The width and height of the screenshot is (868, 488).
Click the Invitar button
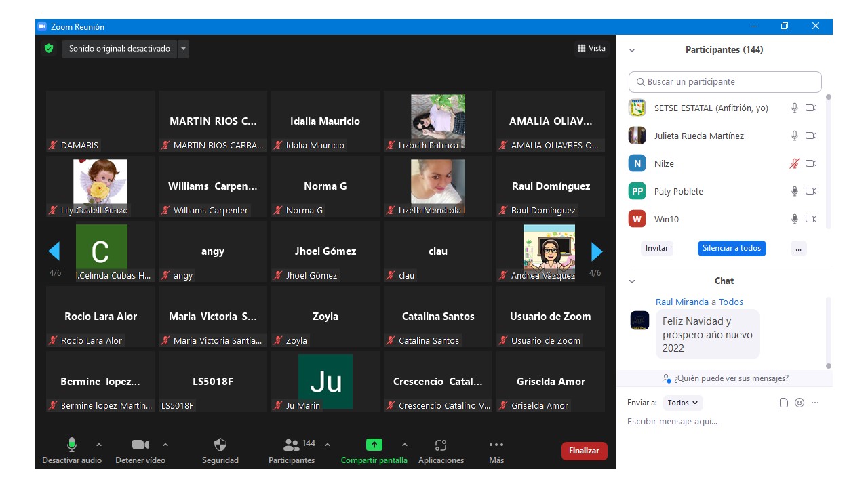[656, 248]
